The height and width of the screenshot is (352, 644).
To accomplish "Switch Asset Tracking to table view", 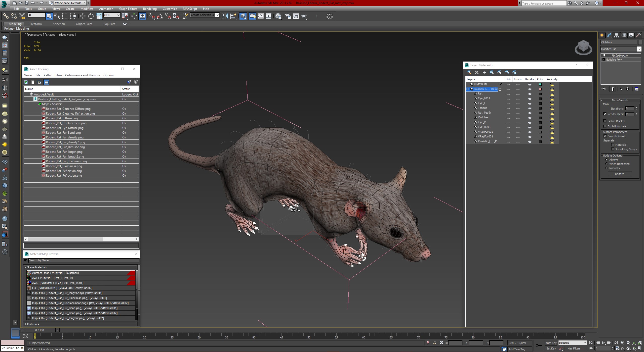I will (47, 82).
